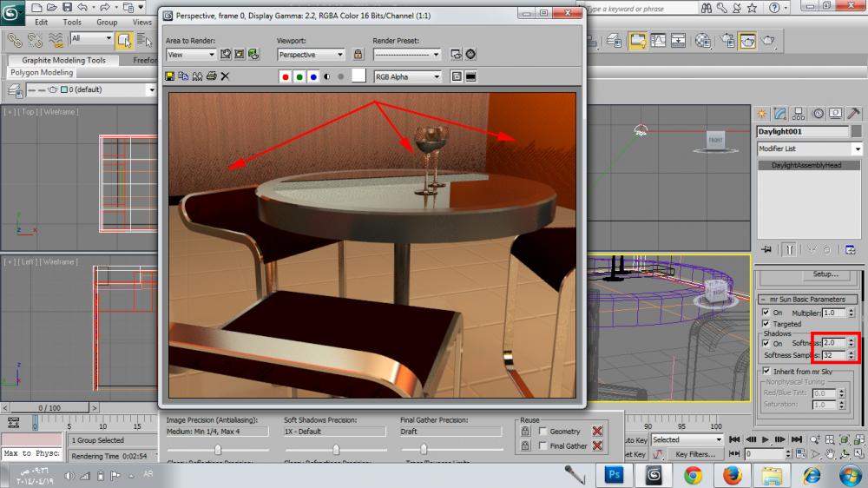The image size is (868, 488).
Task: Open the Area to Render dropdown
Action: pyautogui.click(x=191, y=55)
